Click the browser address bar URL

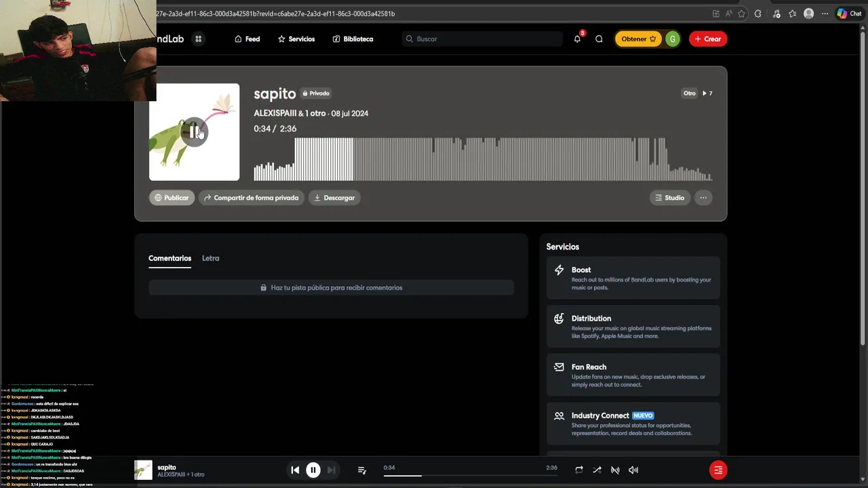pos(275,14)
